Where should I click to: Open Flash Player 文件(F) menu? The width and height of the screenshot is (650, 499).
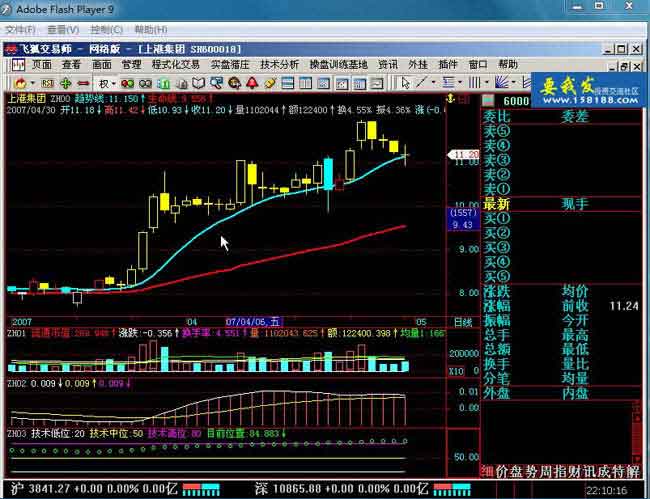click(x=20, y=30)
